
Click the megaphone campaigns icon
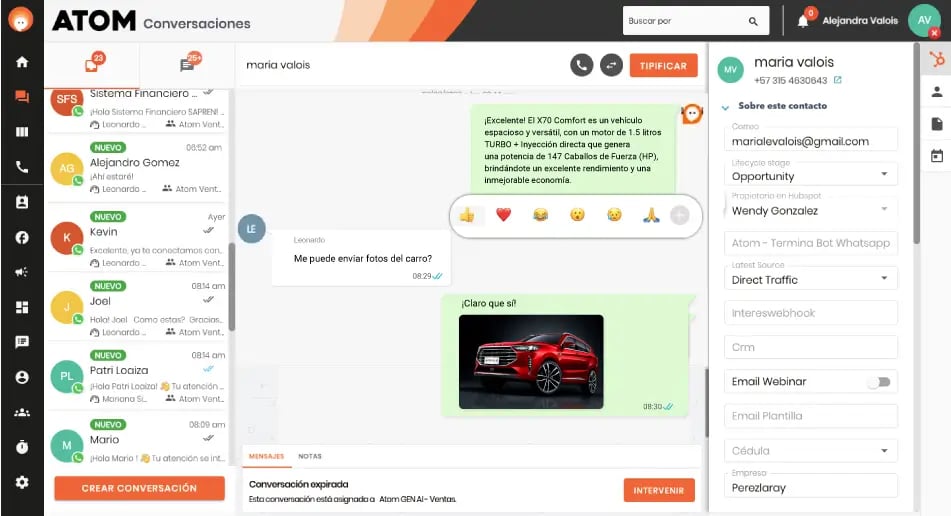click(22, 272)
